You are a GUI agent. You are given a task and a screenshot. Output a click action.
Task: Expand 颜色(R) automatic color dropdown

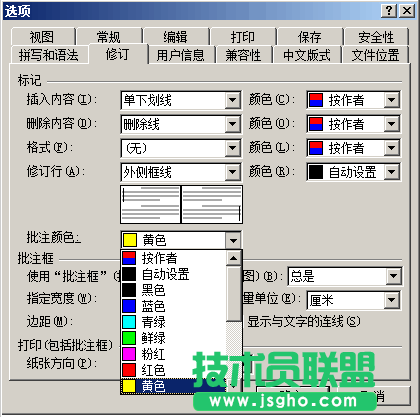(392, 172)
